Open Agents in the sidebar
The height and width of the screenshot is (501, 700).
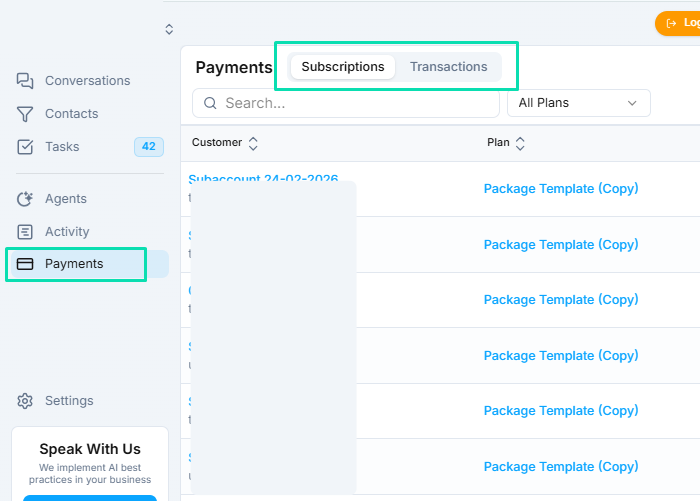(66, 199)
